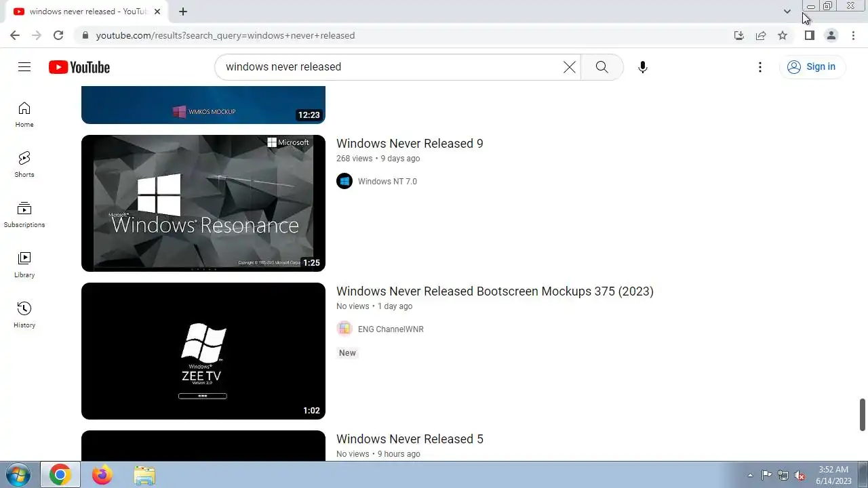This screenshot has height=488, width=868.
Task: Open the YouTube hamburger guide menu
Action: (x=24, y=66)
